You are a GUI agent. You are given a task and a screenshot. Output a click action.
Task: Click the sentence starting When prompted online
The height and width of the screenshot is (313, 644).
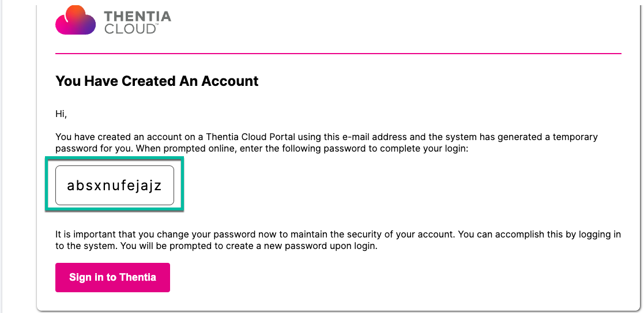click(302, 148)
